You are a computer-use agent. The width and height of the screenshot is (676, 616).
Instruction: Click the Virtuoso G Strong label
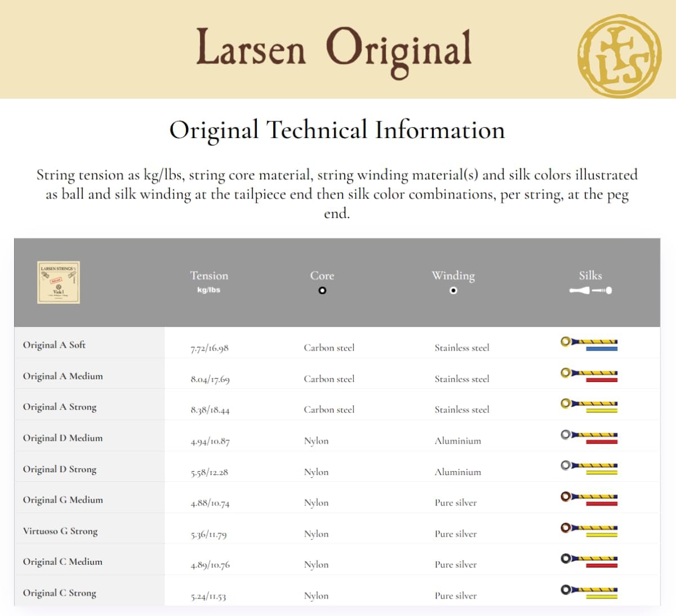tap(60, 531)
